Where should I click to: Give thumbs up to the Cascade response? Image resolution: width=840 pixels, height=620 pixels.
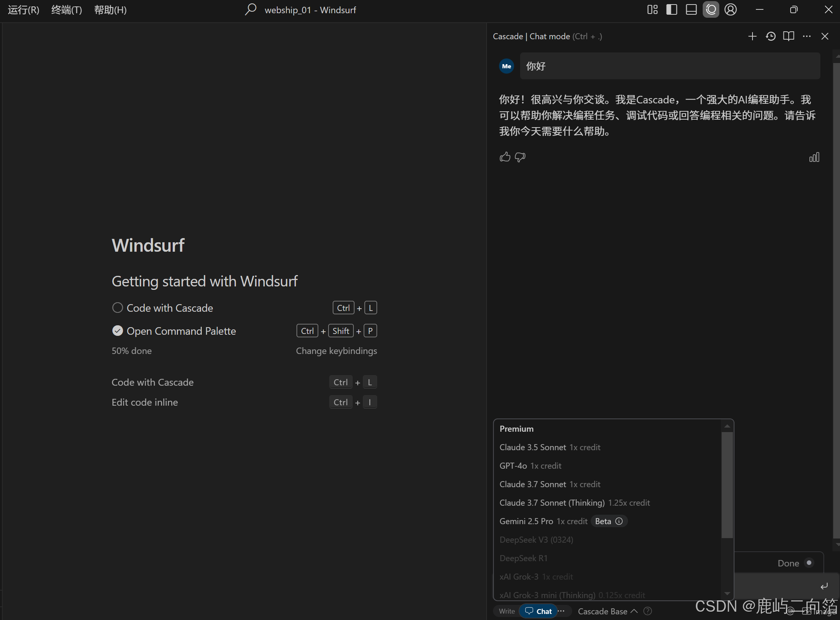coord(505,157)
